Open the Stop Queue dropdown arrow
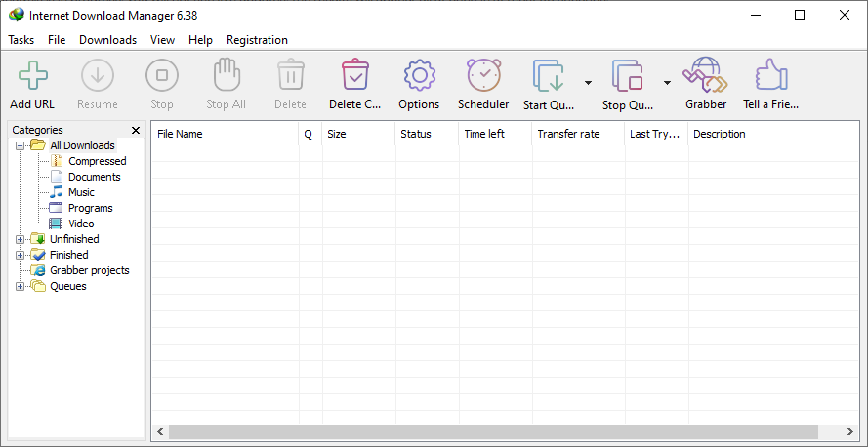 (x=667, y=83)
